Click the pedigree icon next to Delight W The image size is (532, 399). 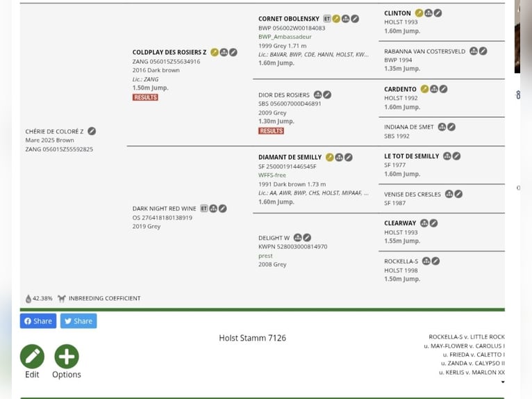tap(297, 238)
